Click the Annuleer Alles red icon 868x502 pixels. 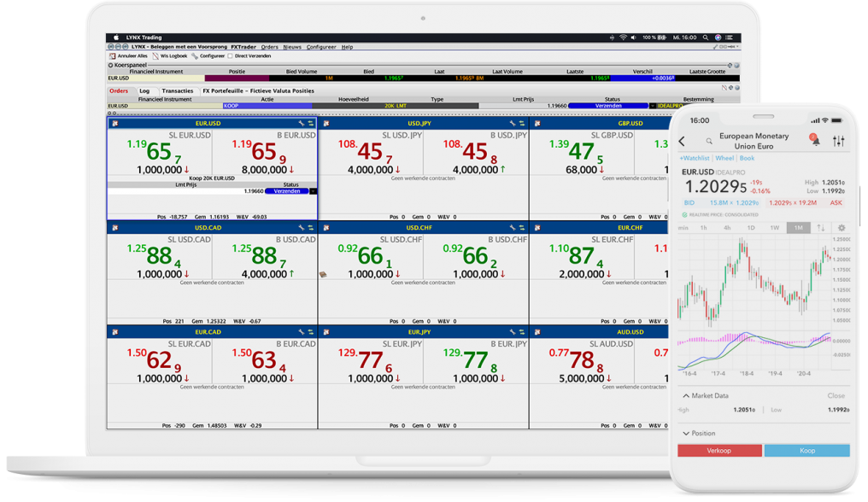112,55
